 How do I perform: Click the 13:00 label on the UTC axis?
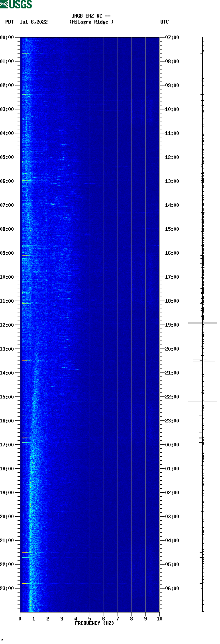point(172,181)
